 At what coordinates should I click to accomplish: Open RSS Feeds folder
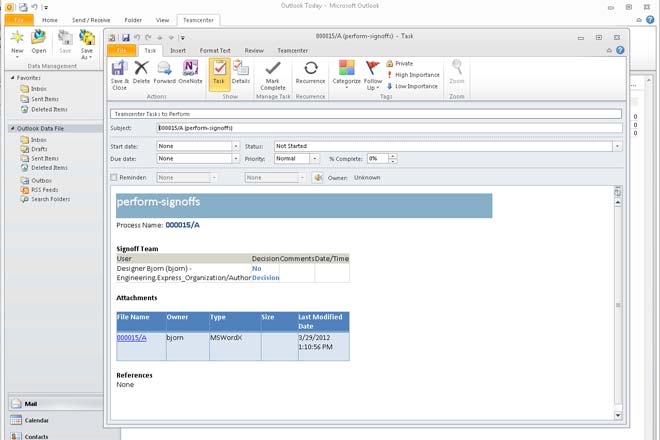point(39,190)
